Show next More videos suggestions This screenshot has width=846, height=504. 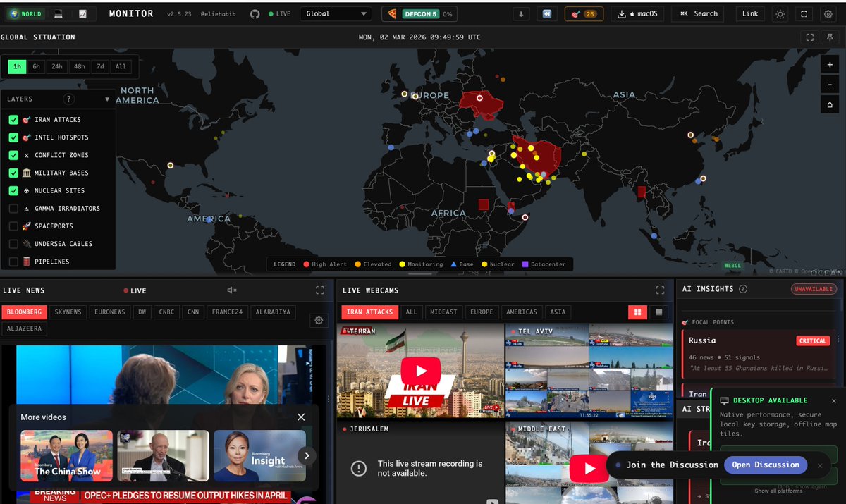tap(306, 455)
